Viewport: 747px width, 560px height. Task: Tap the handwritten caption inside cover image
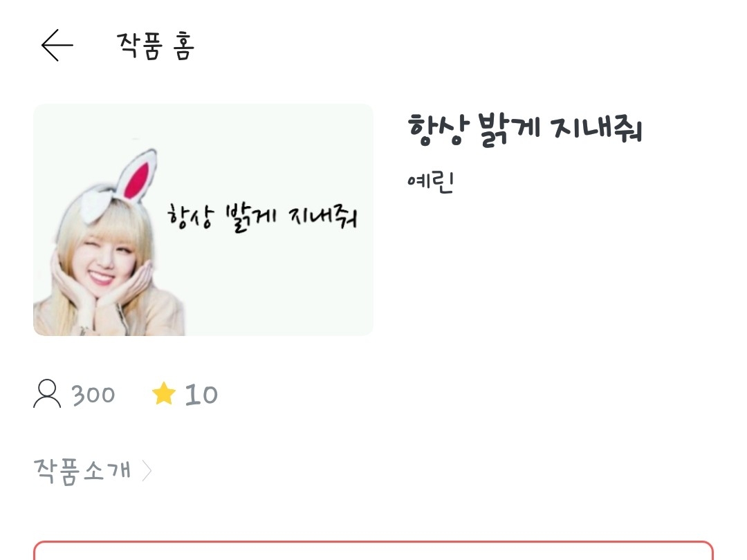[x=262, y=218]
